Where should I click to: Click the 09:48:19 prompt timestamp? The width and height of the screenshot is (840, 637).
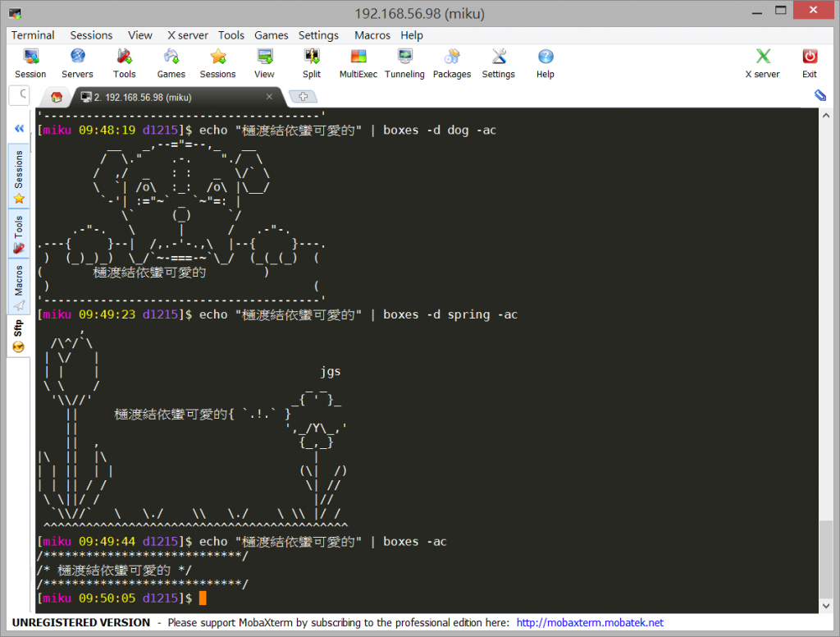[x=107, y=131]
